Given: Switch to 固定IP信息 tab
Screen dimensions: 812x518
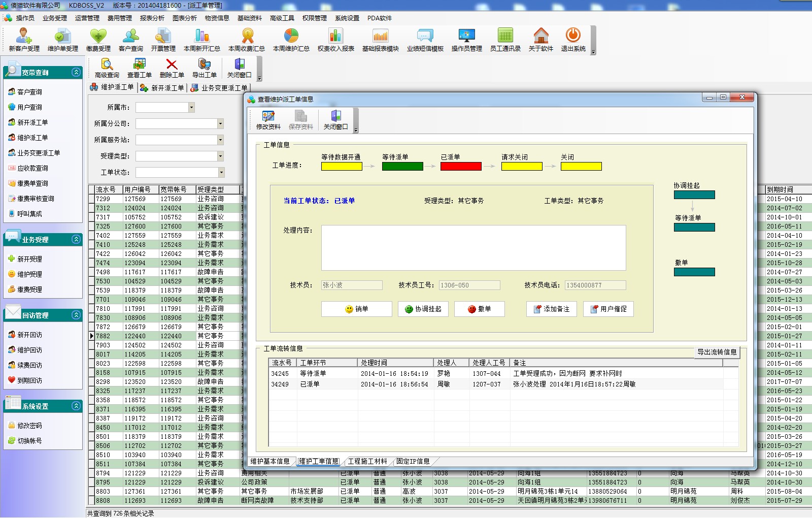Looking at the screenshot, I should pyautogui.click(x=413, y=461).
